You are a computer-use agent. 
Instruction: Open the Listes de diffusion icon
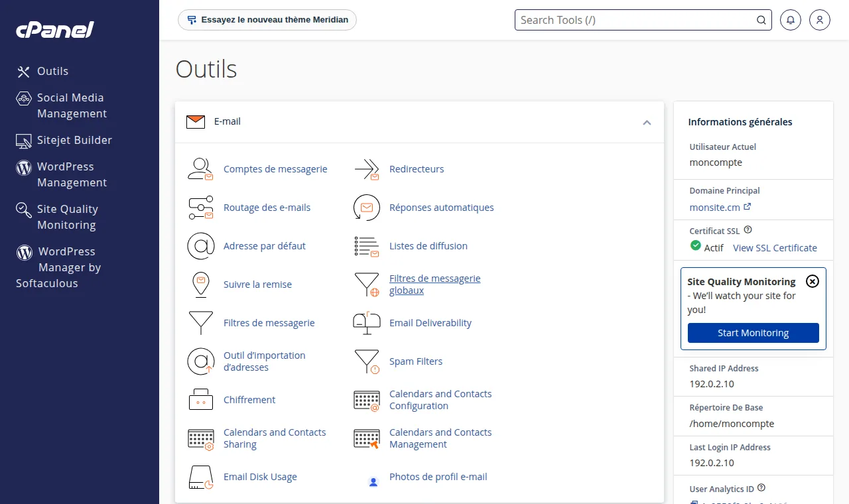[x=366, y=246]
